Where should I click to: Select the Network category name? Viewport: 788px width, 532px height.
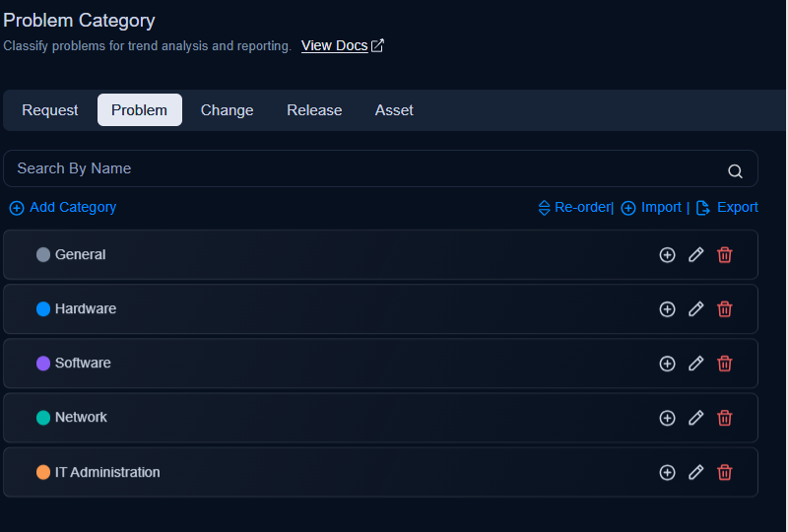pyautogui.click(x=81, y=418)
